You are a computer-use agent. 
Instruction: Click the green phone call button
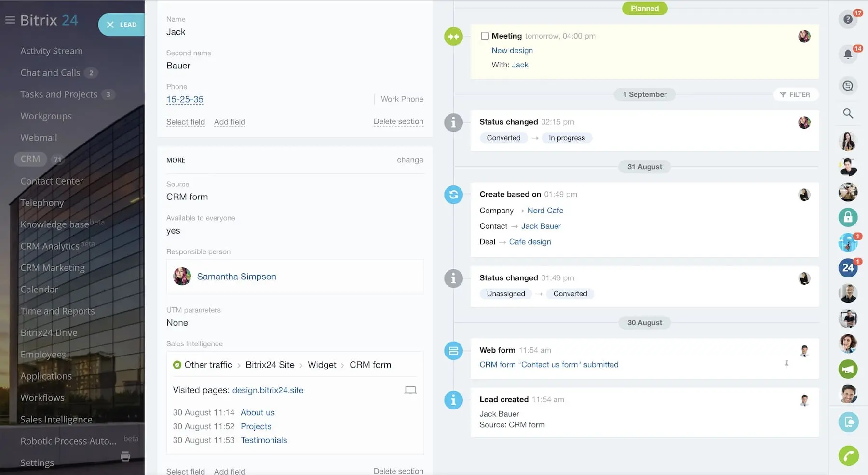848,456
